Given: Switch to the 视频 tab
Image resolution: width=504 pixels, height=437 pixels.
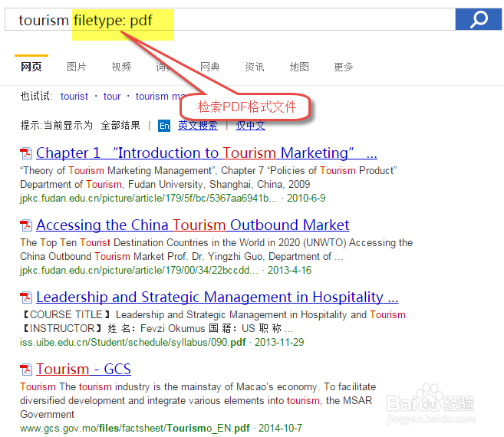Looking at the screenshot, I should pos(121,67).
